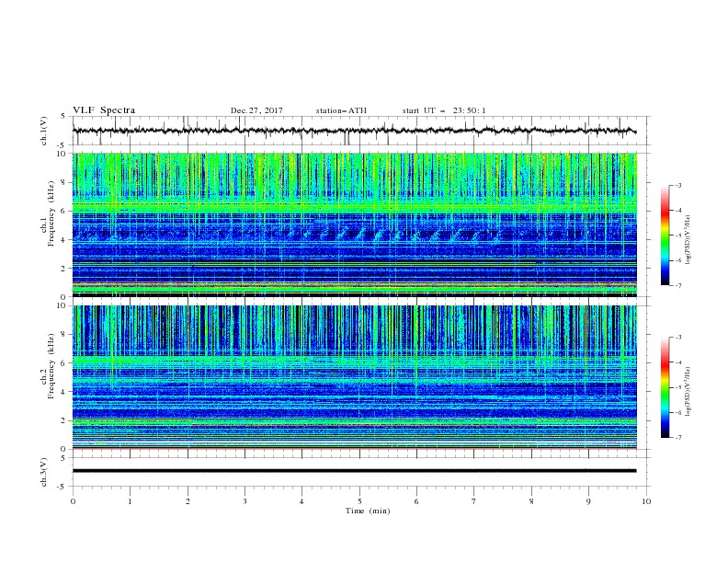728x563 pixels.
Task: Click the 'VLF Spectra' title text
Action: (x=104, y=110)
